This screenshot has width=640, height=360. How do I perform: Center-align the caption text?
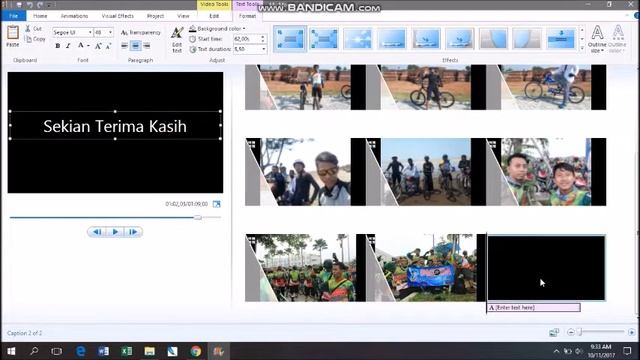(136, 46)
